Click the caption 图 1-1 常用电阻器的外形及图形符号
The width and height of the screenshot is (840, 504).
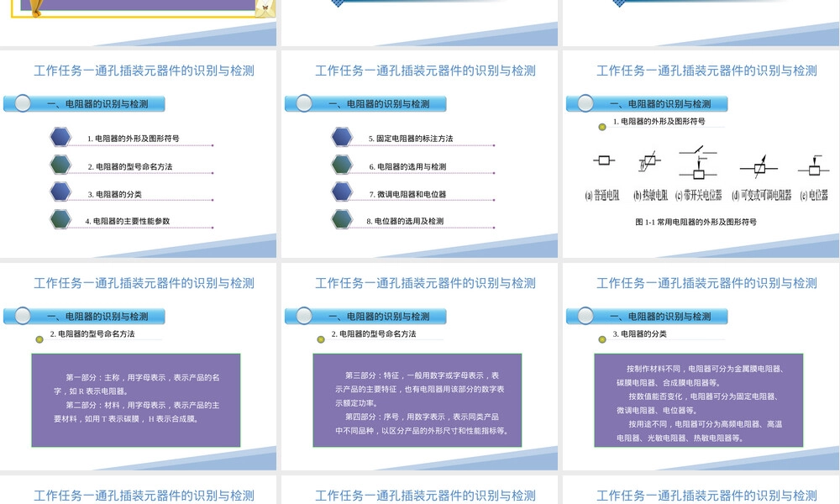coord(696,222)
